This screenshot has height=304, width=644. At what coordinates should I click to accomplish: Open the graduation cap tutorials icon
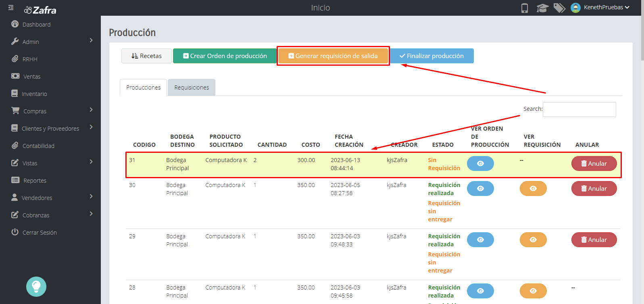[542, 8]
